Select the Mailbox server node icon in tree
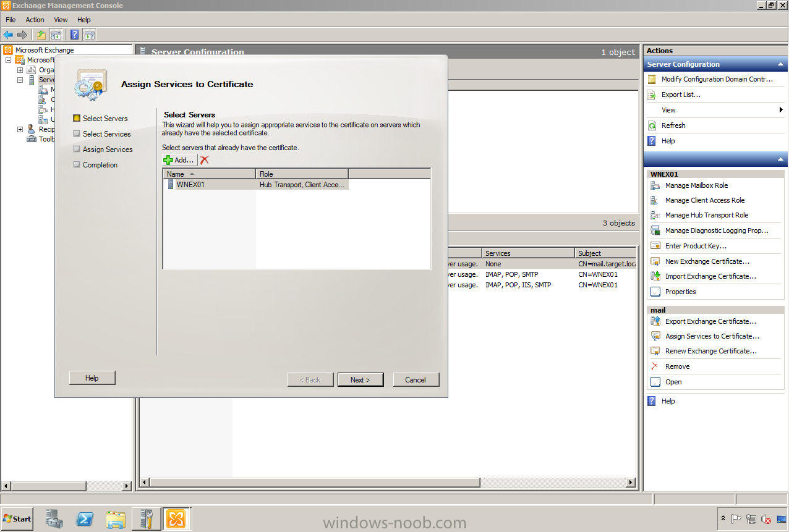This screenshot has height=532, width=789. click(x=43, y=90)
